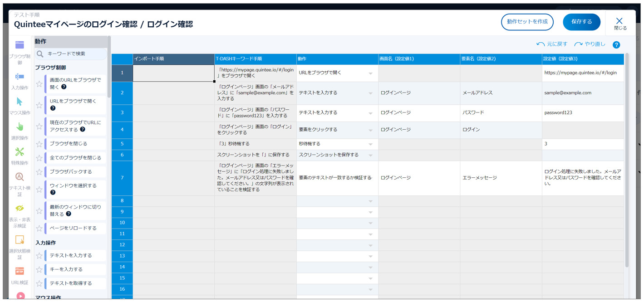Open the テキスト検証 magnifier icon
The width and height of the screenshot is (644, 302).
(20, 177)
